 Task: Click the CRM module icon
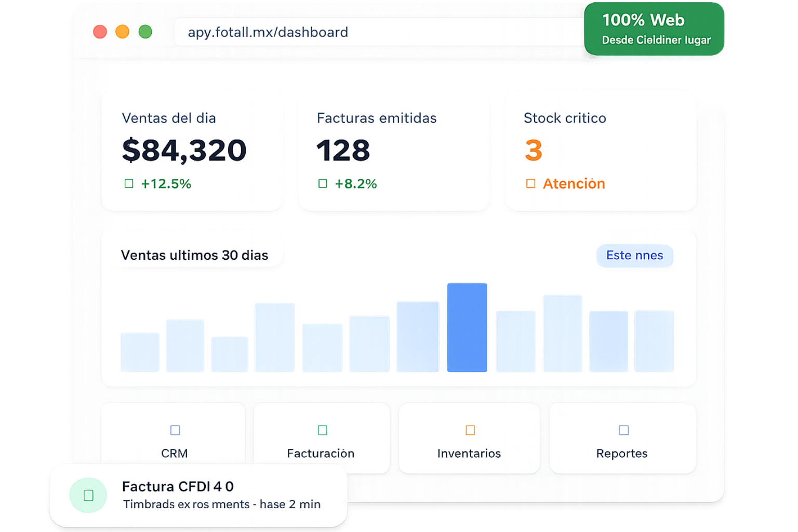[175, 430]
